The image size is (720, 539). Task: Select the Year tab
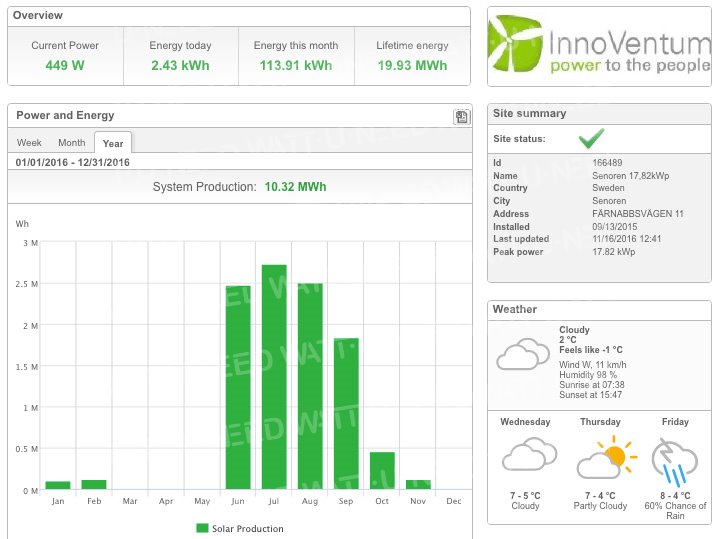(x=113, y=144)
